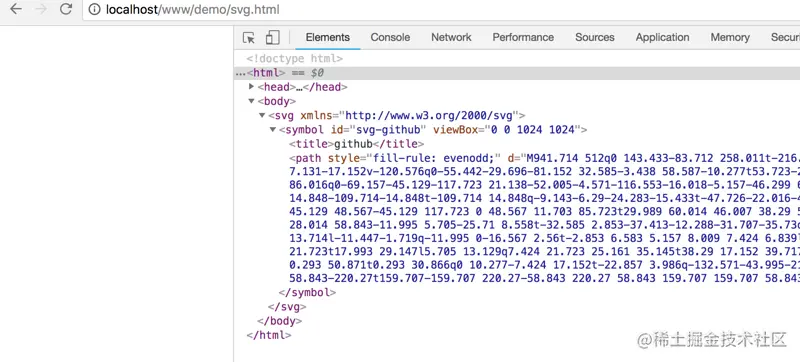Click the viewBox "0 0 1024 1024" value
The width and height of the screenshot is (800, 362).
533,130
